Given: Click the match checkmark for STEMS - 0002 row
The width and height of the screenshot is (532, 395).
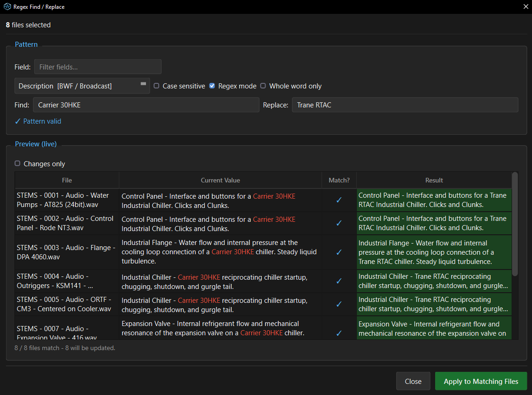Looking at the screenshot, I should [x=339, y=223].
